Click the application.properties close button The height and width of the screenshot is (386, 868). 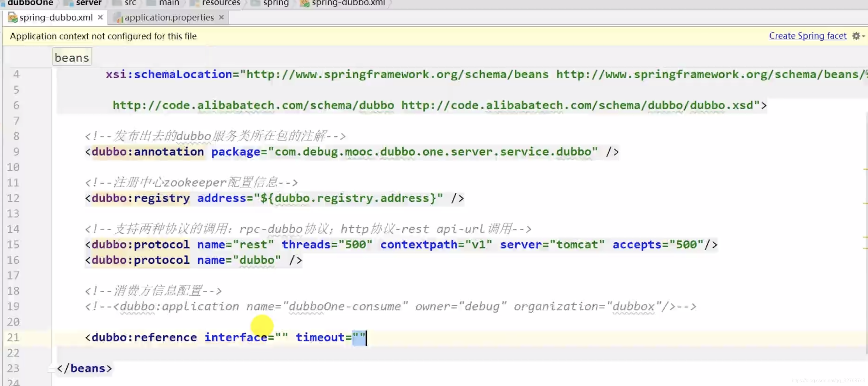[221, 17]
